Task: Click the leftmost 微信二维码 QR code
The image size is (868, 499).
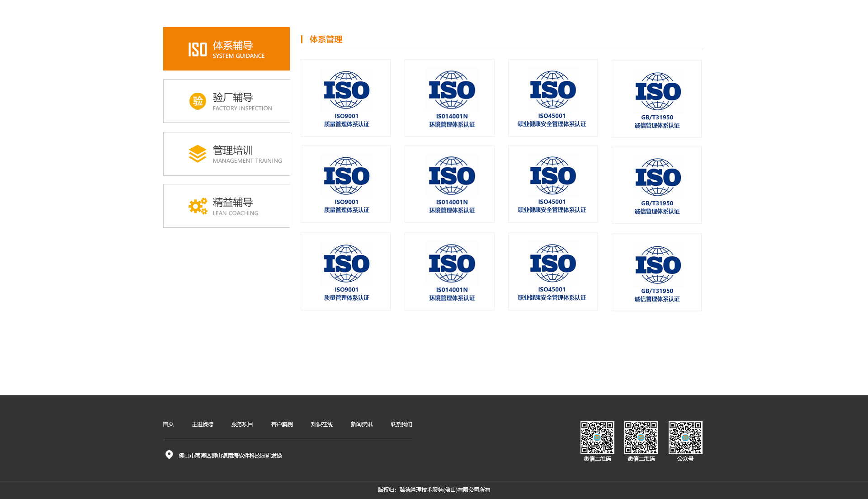Action: (597, 438)
